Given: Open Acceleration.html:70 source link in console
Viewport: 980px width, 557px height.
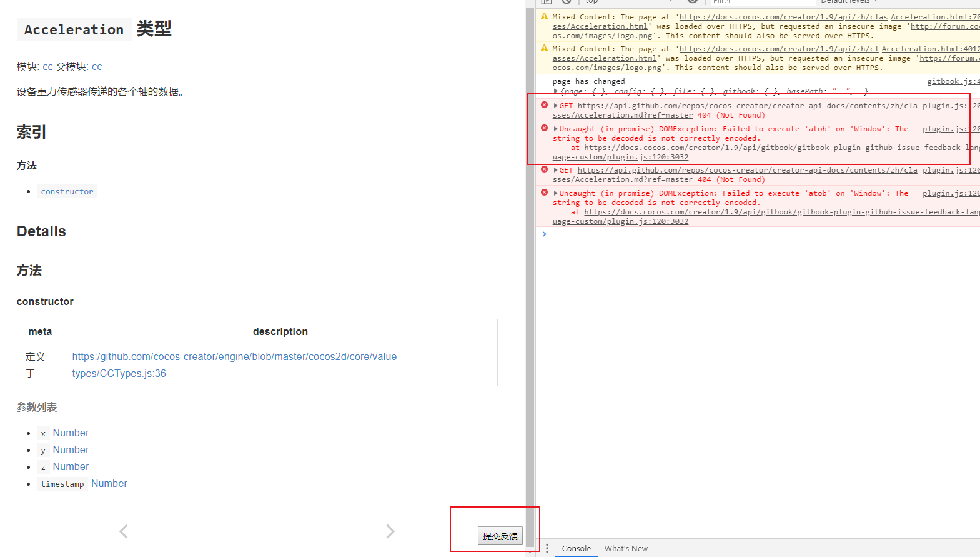Looking at the screenshot, I should (935, 17).
